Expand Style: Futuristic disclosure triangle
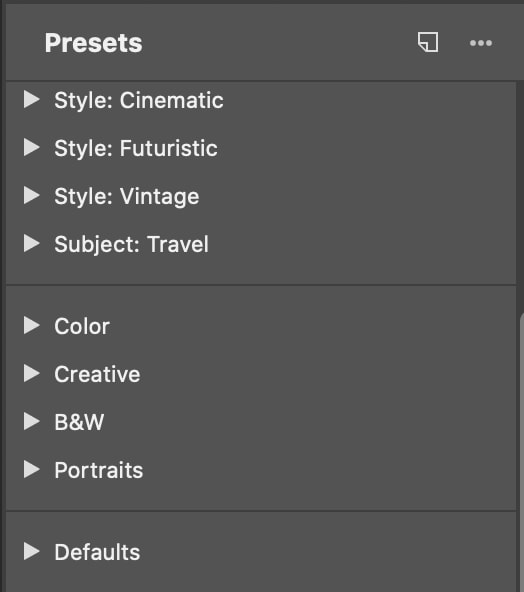The width and height of the screenshot is (524, 592). tap(32, 148)
